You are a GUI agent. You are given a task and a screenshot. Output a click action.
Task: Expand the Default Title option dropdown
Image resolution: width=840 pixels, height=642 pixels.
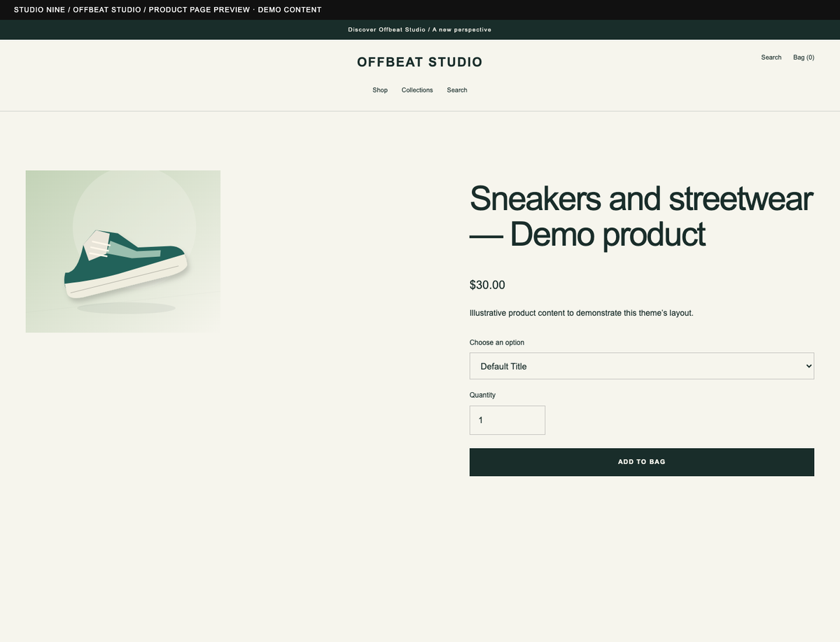pyautogui.click(x=642, y=366)
